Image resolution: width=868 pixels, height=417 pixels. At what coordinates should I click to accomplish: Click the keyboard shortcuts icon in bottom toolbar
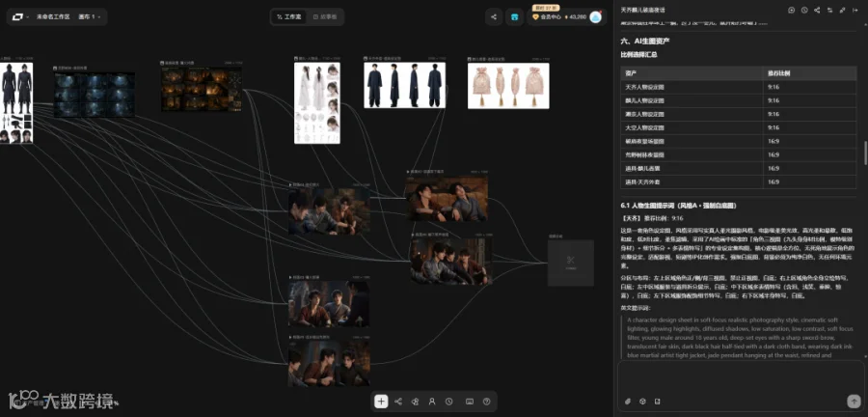click(x=470, y=402)
